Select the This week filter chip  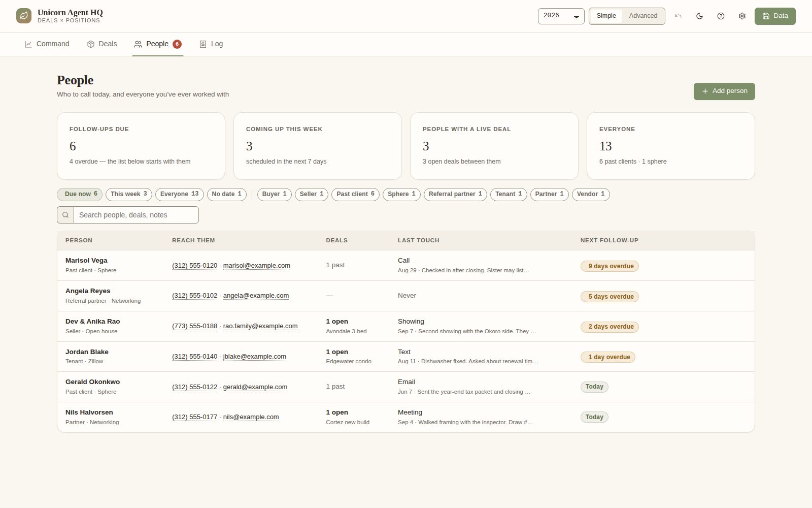(129, 194)
